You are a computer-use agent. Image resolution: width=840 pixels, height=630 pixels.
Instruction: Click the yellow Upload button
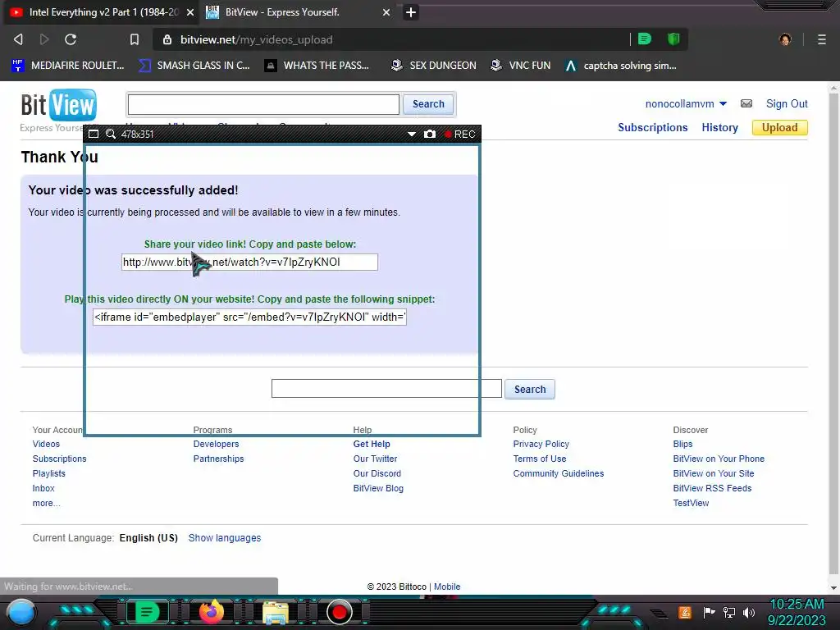pos(779,127)
